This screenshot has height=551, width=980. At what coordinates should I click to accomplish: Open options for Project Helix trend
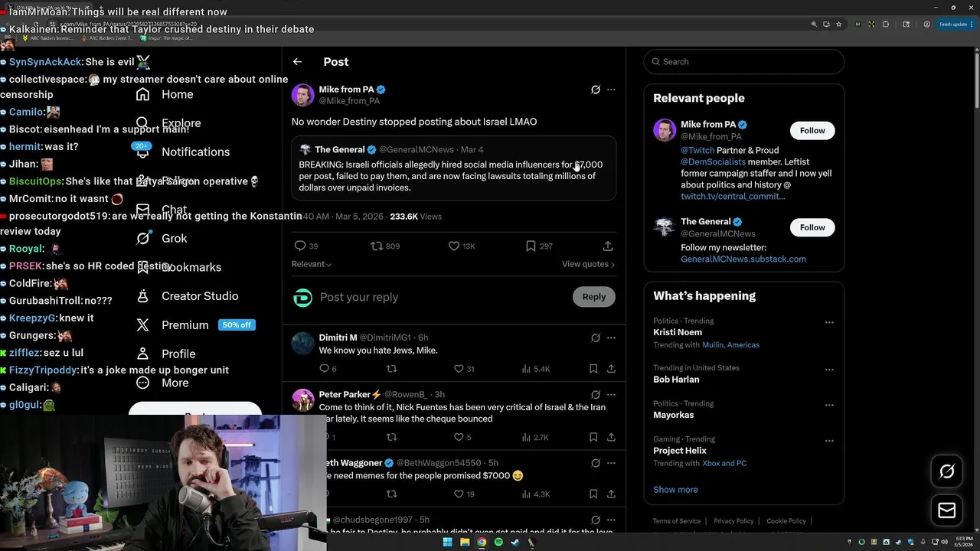point(829,441)
